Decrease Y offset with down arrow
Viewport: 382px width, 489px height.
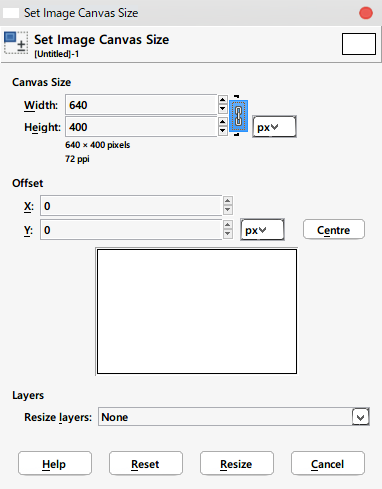coord(228,234)
